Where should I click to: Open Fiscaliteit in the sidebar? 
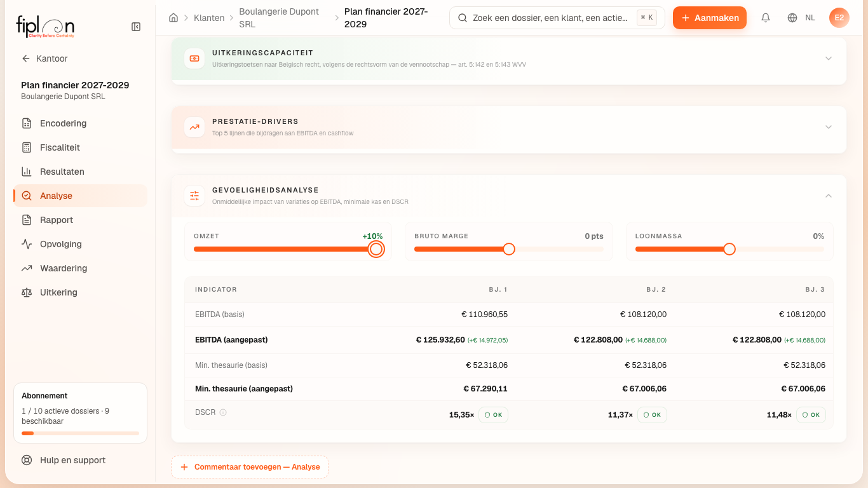80,147
